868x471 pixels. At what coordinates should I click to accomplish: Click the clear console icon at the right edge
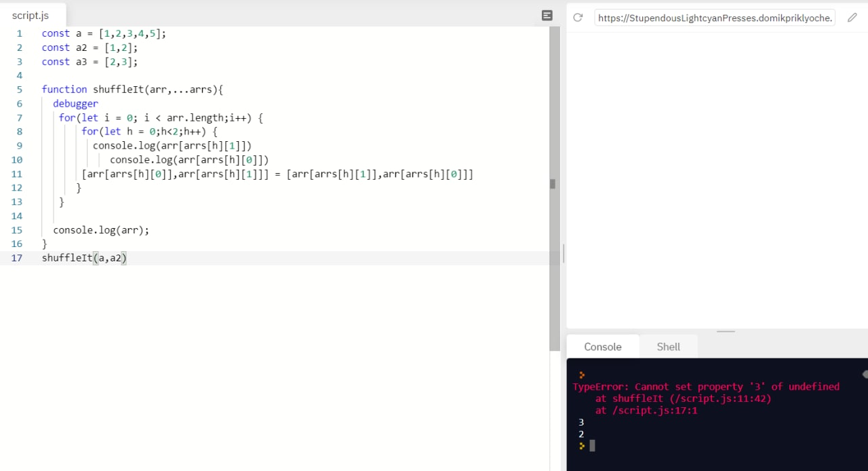pos(865,374)
